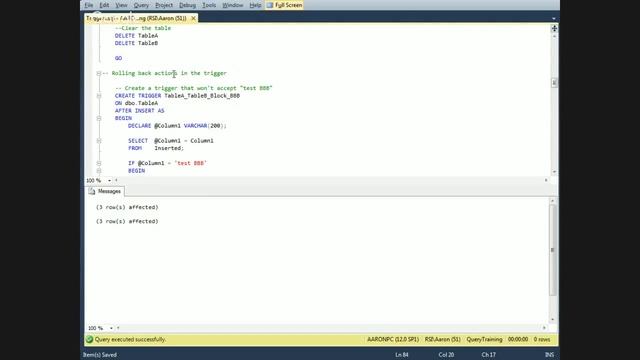Open the Window menu
The width and height of the screenshot is (640, 360).
[233, 5]
